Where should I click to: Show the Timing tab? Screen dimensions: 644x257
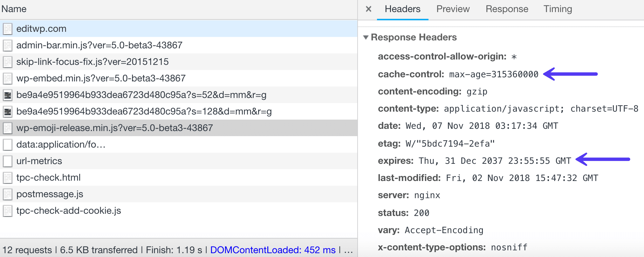pos(558,9)
